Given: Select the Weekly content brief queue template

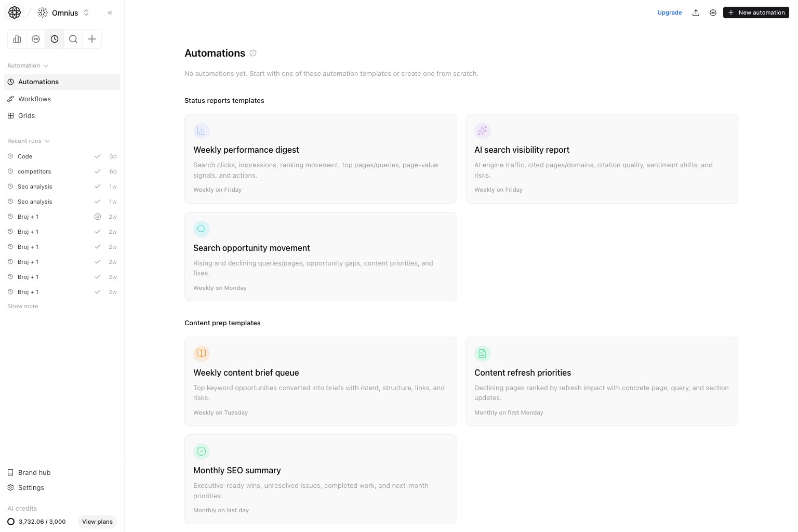Looking at the screenshot, I should click(x=321, y=381).
